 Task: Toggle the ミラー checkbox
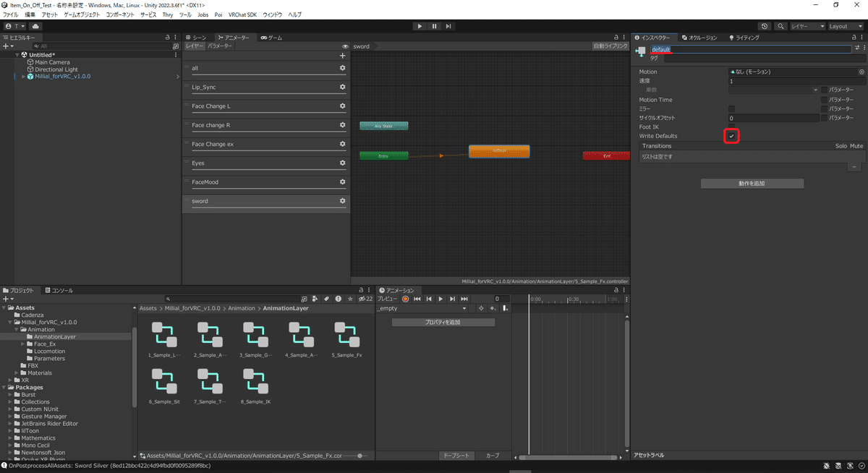tap(731, 108)
